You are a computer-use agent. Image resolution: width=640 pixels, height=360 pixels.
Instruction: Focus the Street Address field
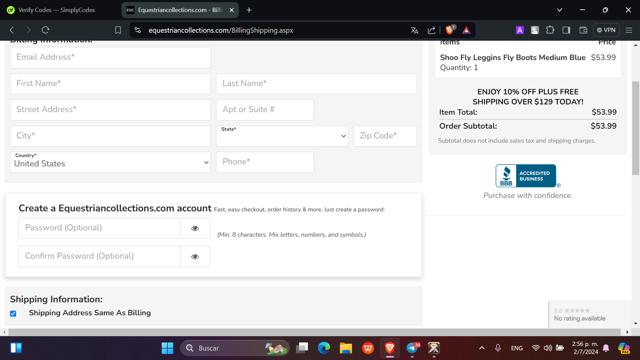click(110, 110)
